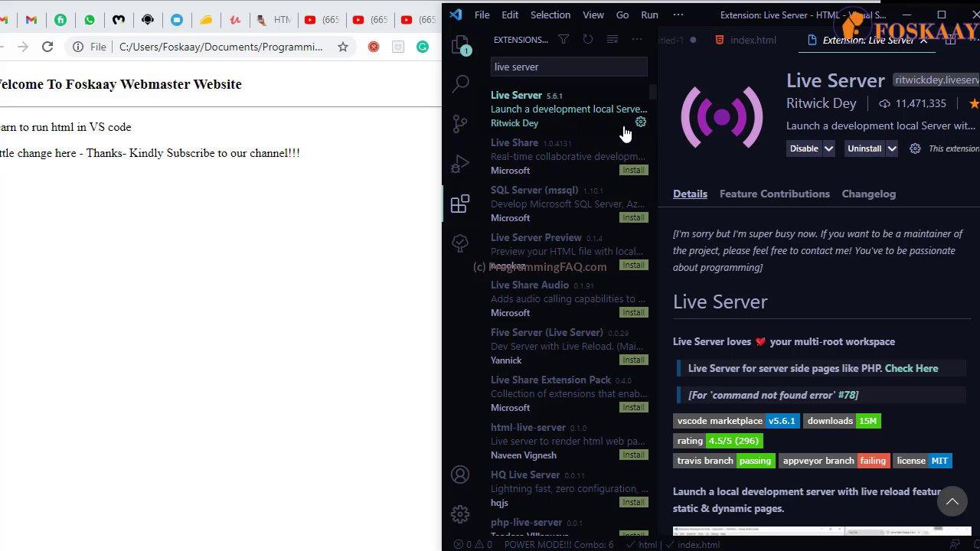Select the Details tab

tap(690, 194)
